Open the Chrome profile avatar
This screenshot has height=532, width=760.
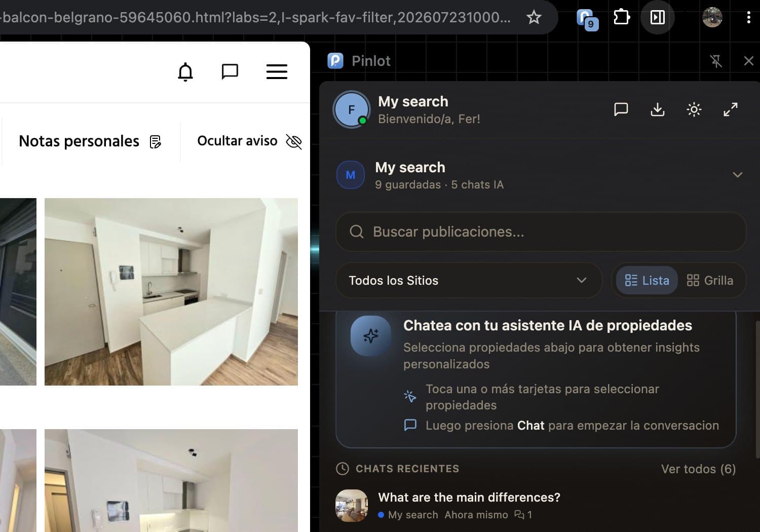coord(712,17)
